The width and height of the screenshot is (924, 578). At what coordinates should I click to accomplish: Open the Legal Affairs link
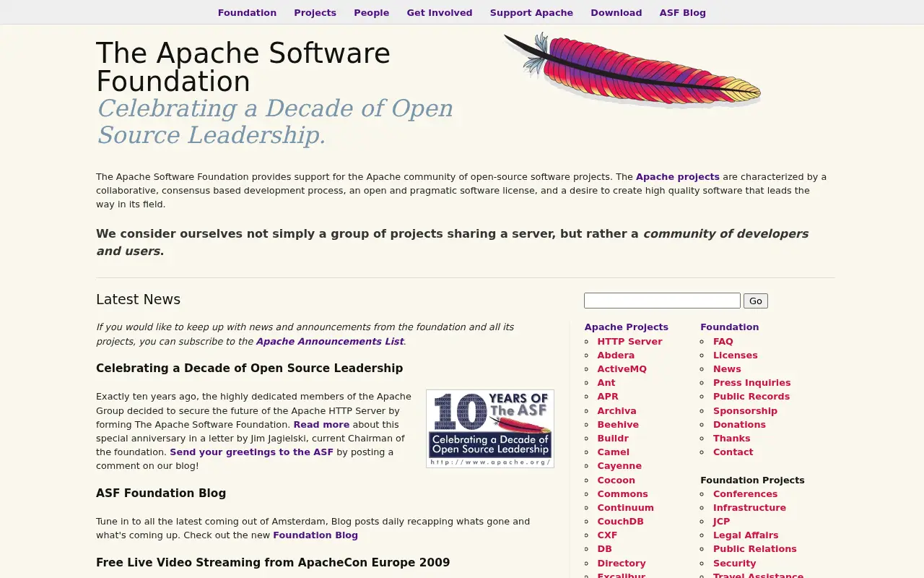coord(746,535)
